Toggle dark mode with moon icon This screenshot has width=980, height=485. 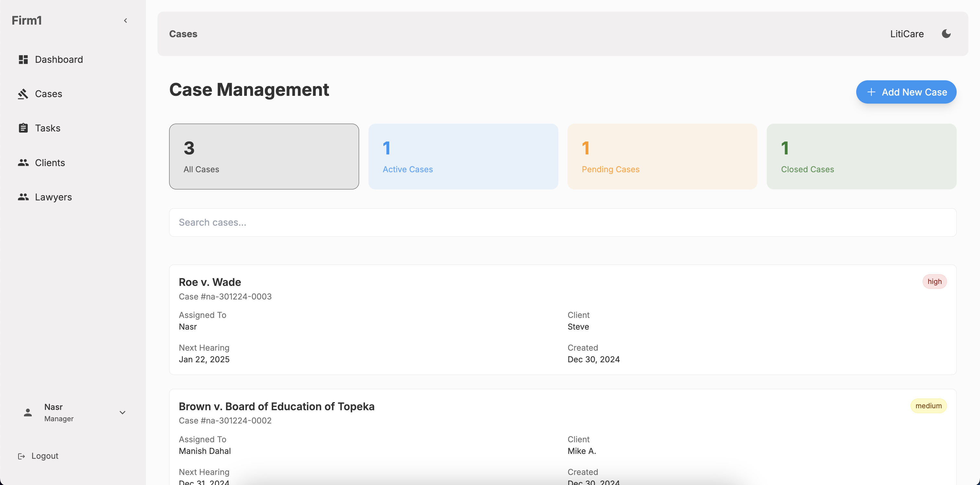(x=946, y=34)
